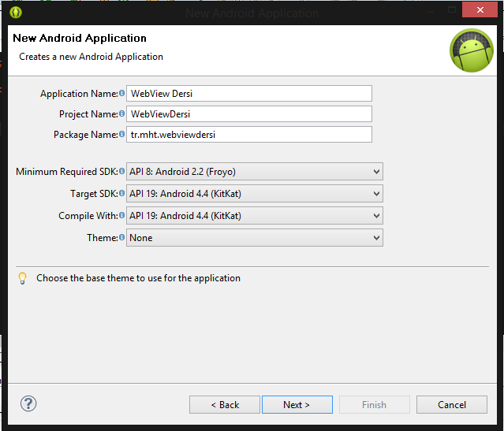Go to the previous page with Back
Viewport: 504px width, 431px height.
pyautogui.click(x=225, y=405)
